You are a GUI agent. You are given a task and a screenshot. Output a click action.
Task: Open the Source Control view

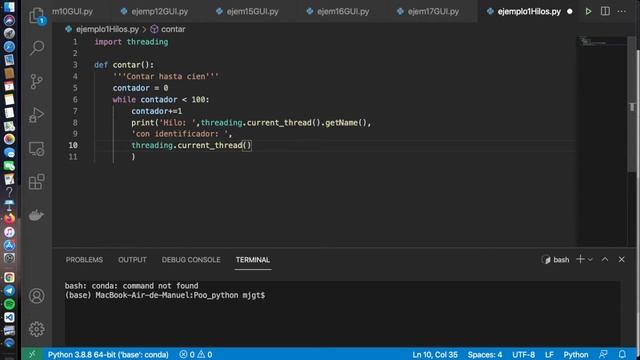37,82
